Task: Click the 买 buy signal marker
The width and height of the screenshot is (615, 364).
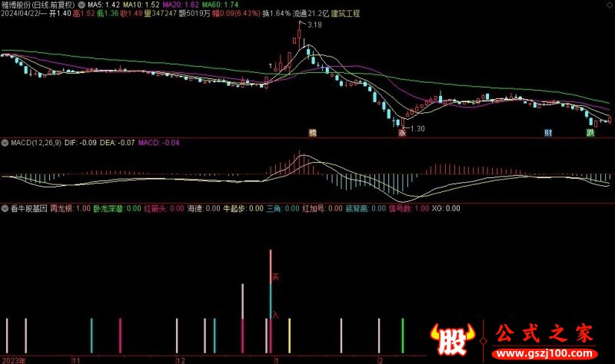Action: (x=275, y=277)
